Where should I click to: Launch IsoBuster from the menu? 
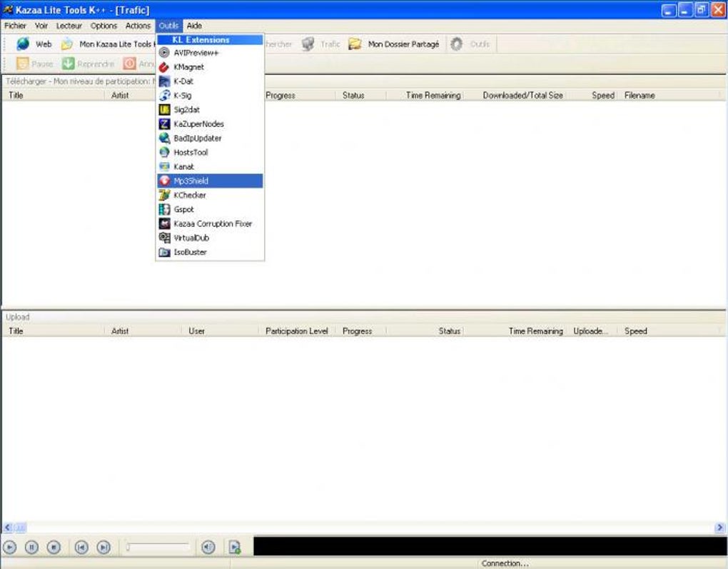210,252
